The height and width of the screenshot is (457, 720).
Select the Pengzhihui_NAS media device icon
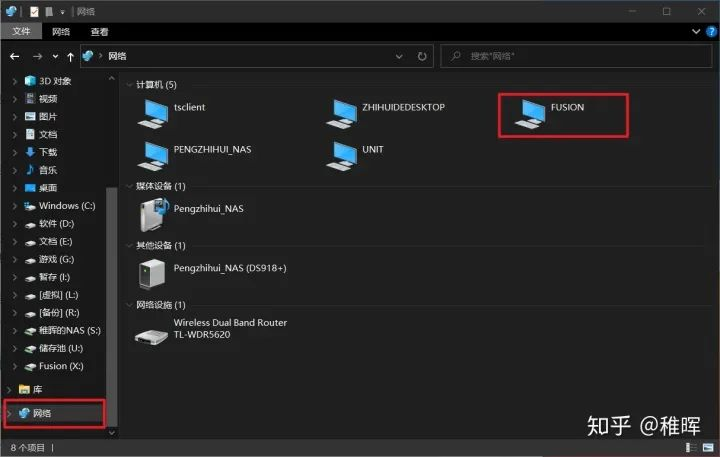pyautogui.click(x=154, y=214)
